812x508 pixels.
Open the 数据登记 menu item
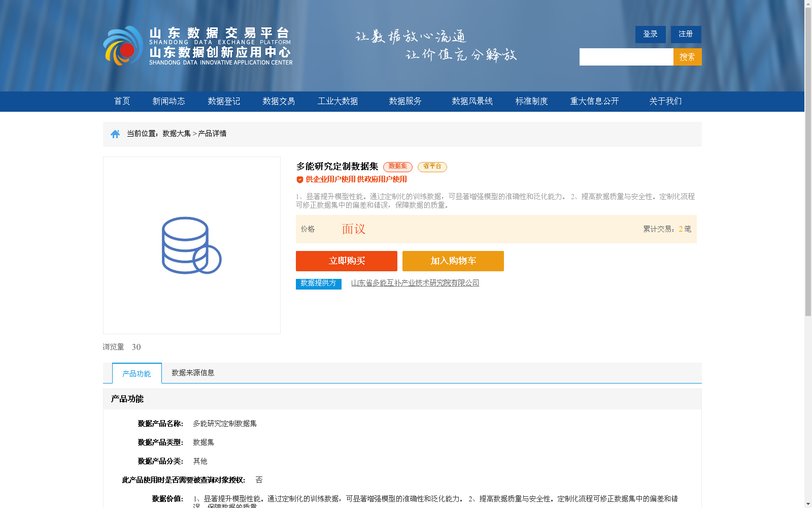click(224, 101)
